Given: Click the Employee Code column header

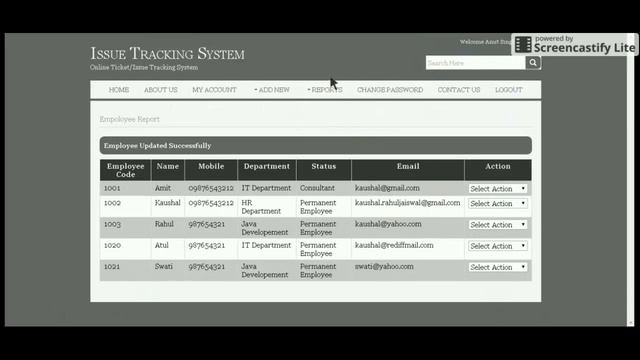Looking at the screenshot, I should pos(125,170).
